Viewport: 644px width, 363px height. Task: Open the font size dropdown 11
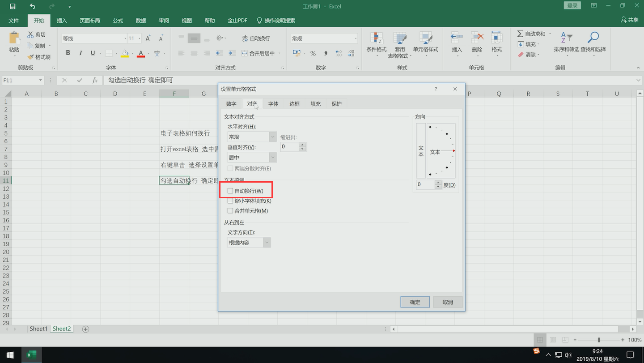(x=140, y=38)
